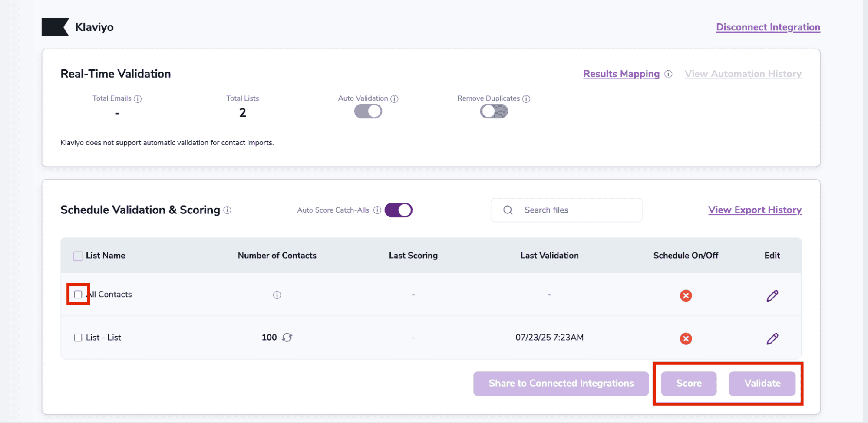Disable the Auto Score Catch-Alls toggle
Viewport: 868px width, 423px height.
pyautogui.click(x=398, y=210)
